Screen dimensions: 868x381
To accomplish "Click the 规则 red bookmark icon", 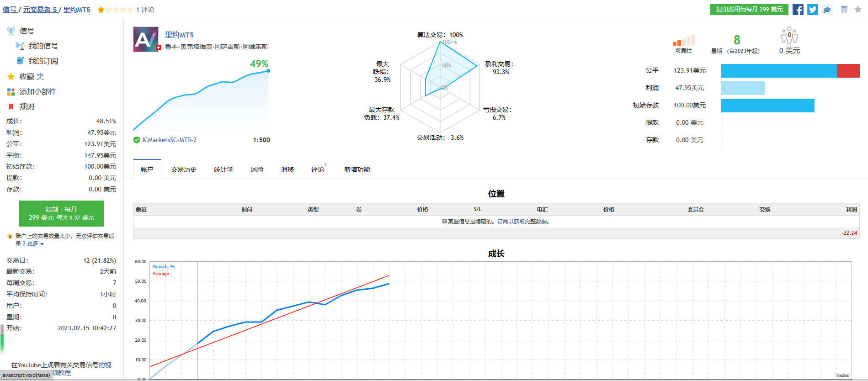I will point(11,107).
